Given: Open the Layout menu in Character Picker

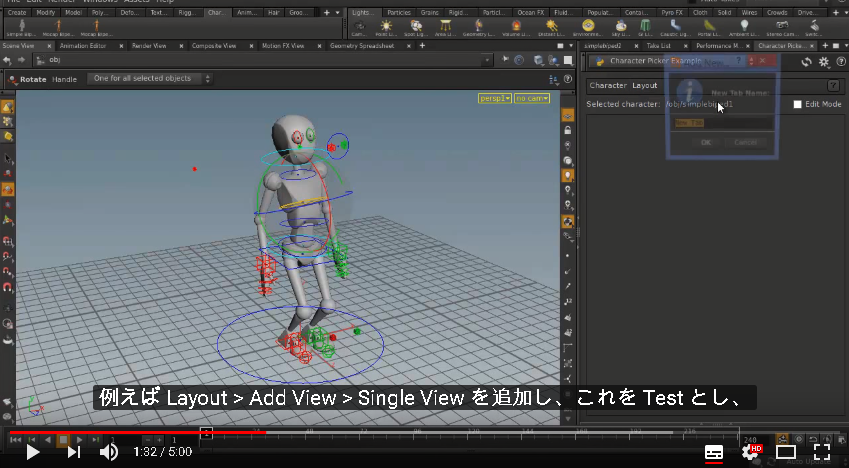Looking at the screenshot, I should (644, 86).
